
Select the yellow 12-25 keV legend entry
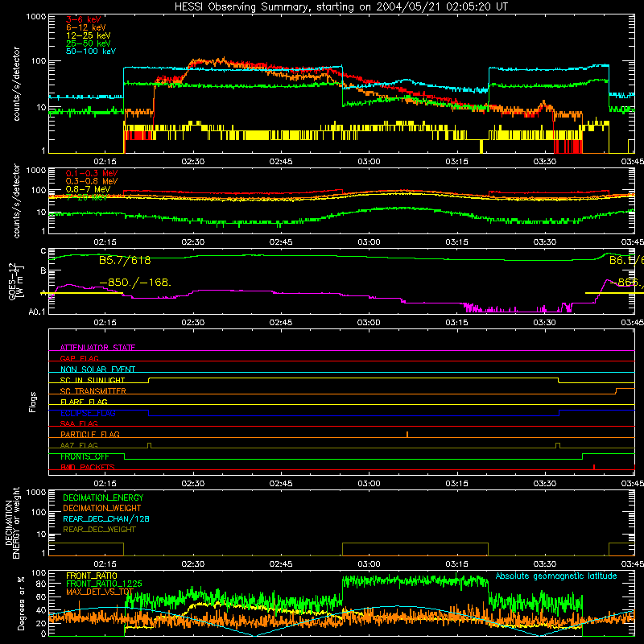point(88,35)
